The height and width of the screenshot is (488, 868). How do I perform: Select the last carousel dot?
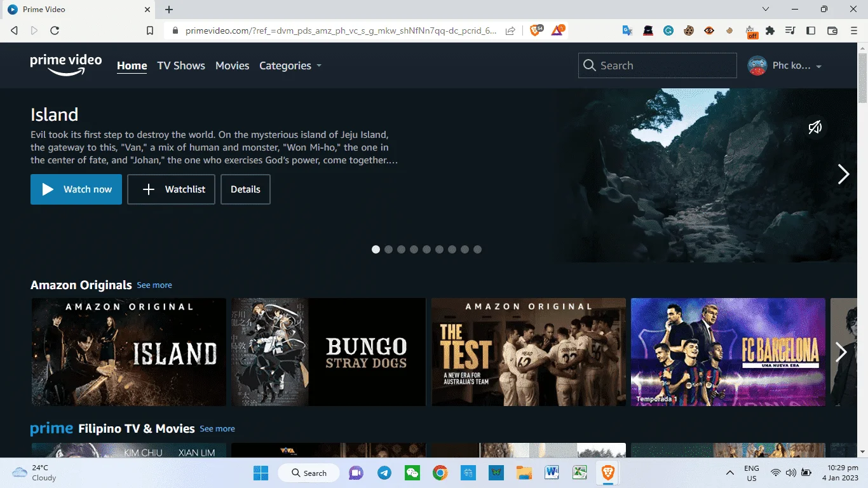click(477, 249)
